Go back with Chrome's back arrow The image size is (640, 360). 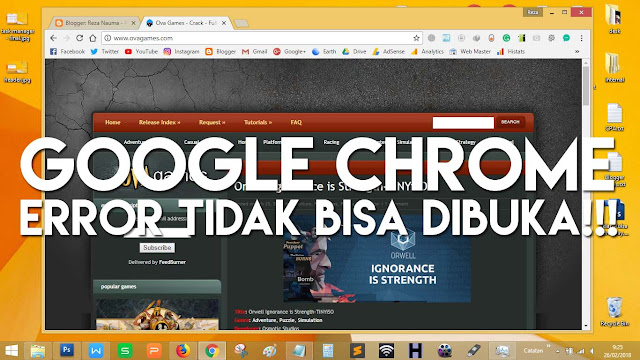[x=53, y=38]
